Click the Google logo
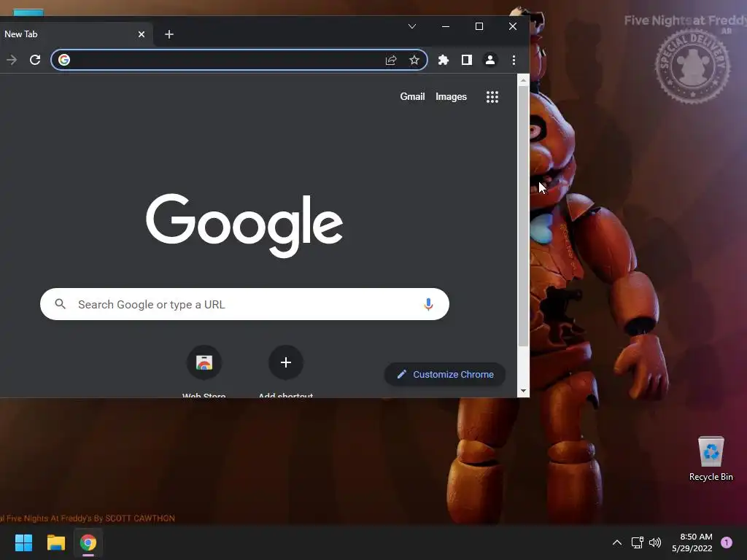The width and height of the screenshot is (747, 560). coord(244,225)
